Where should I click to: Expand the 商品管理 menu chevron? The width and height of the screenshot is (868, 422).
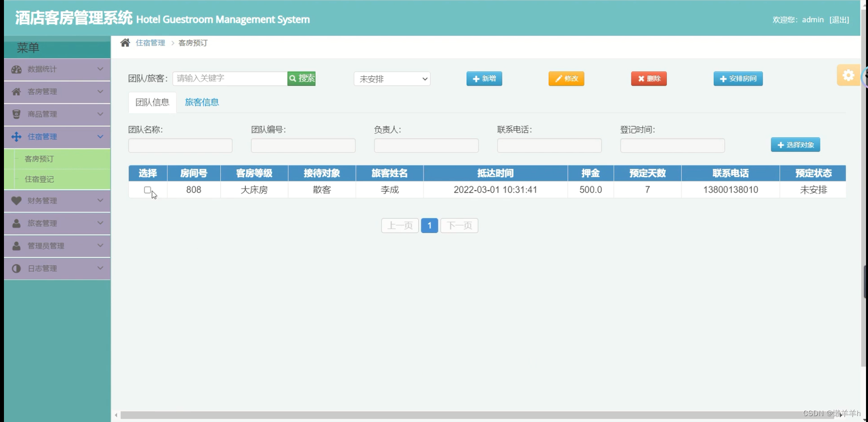[x=100, y=114]
